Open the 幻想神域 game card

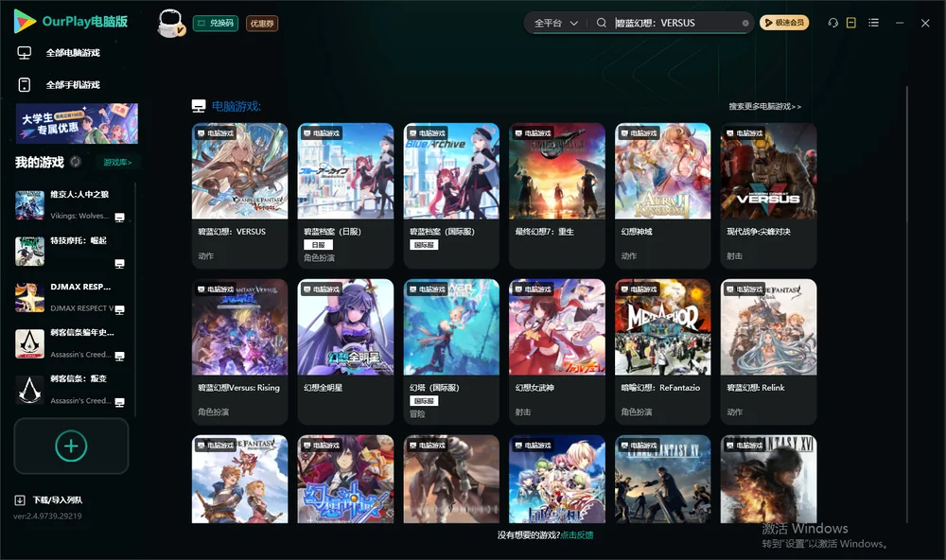663,196
